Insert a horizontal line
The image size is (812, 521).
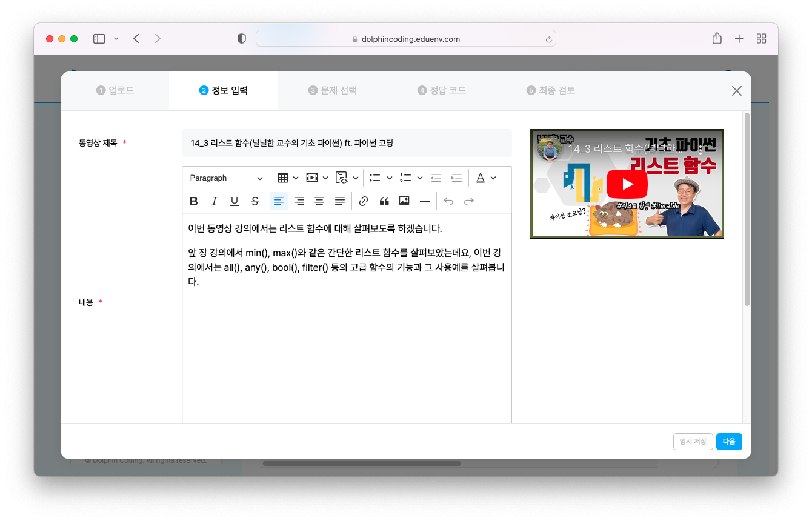click(x=425, y=201)
